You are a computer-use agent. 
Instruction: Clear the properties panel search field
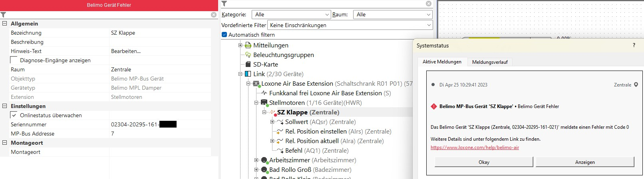click(214, 15)
